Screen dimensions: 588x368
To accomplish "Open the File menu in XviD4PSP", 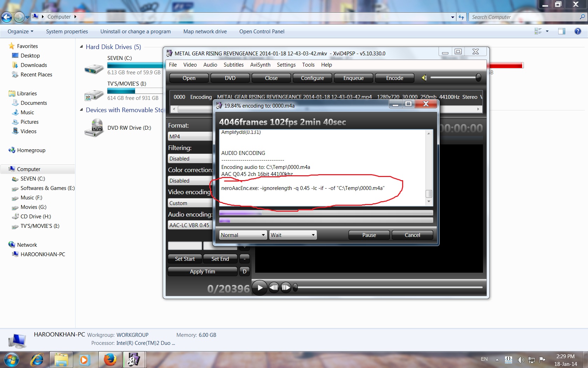I will coord(173,64).
